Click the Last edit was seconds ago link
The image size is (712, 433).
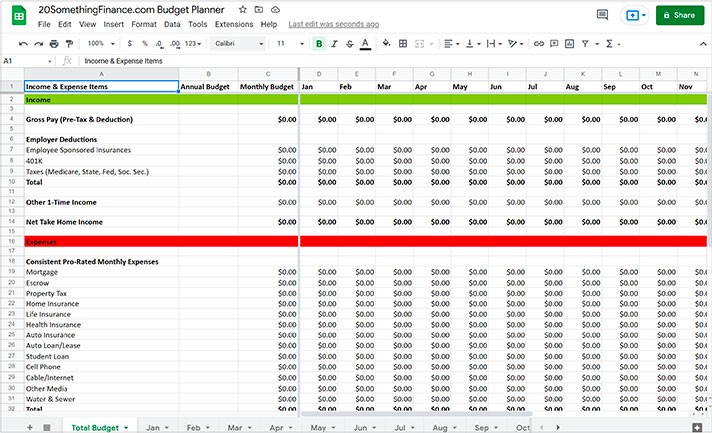(334, 25)
